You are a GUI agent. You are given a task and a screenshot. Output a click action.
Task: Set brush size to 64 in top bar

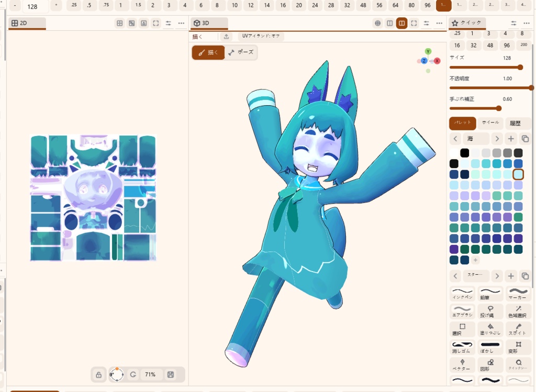pos(395,5)
